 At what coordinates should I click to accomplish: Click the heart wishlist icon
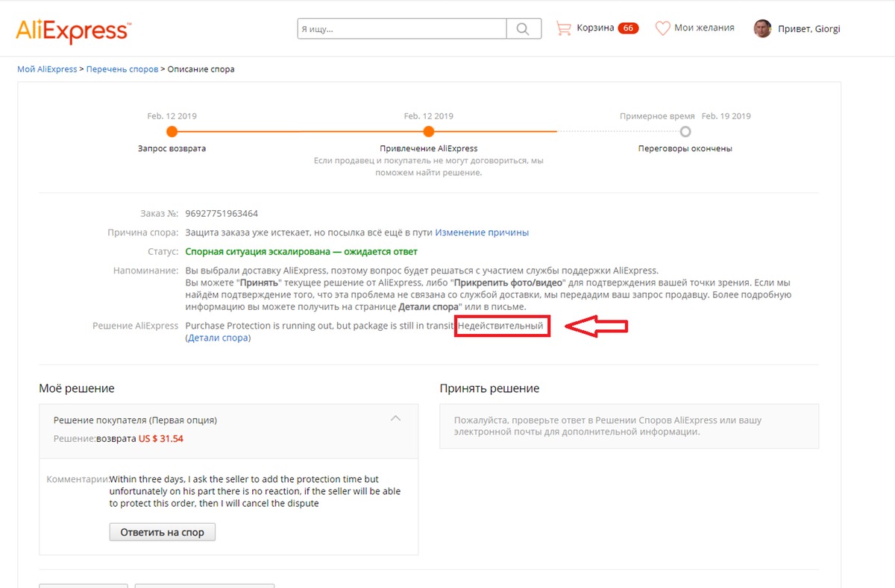(x=662, y=28)
